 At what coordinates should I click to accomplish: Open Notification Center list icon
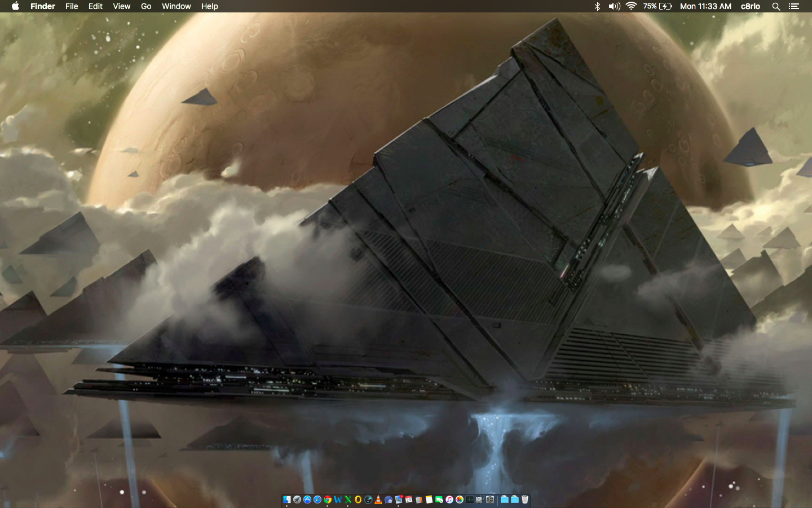coord(794,6)
